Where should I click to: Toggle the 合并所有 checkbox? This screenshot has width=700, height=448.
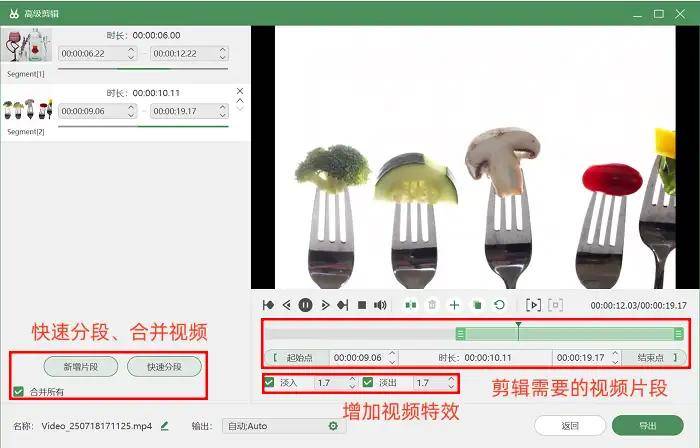pos(17,391)
